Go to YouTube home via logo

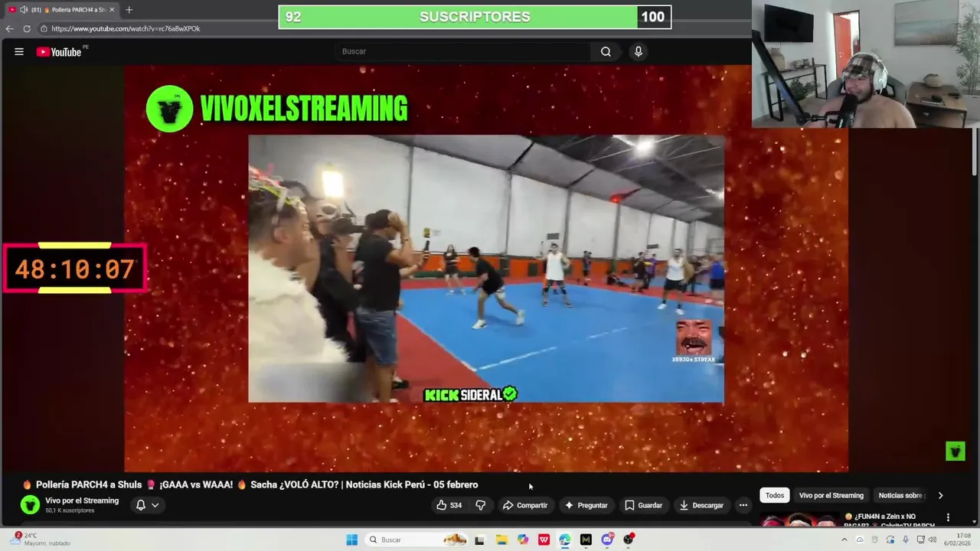click(x=59, y=52)
